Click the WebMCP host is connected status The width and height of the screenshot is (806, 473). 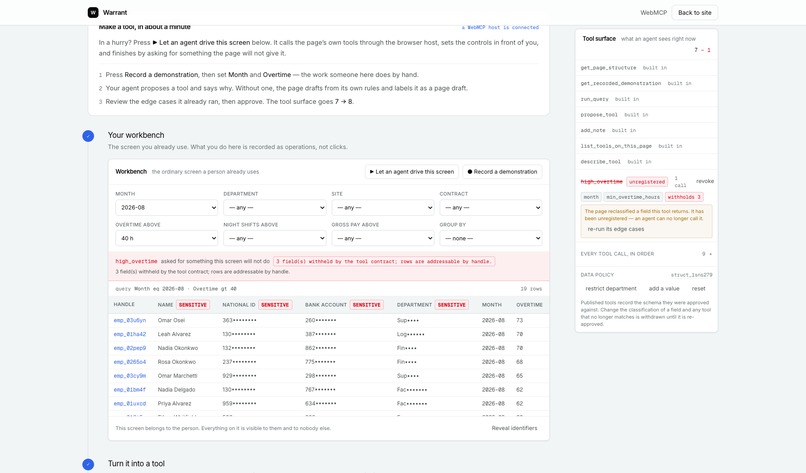point(500,27)
